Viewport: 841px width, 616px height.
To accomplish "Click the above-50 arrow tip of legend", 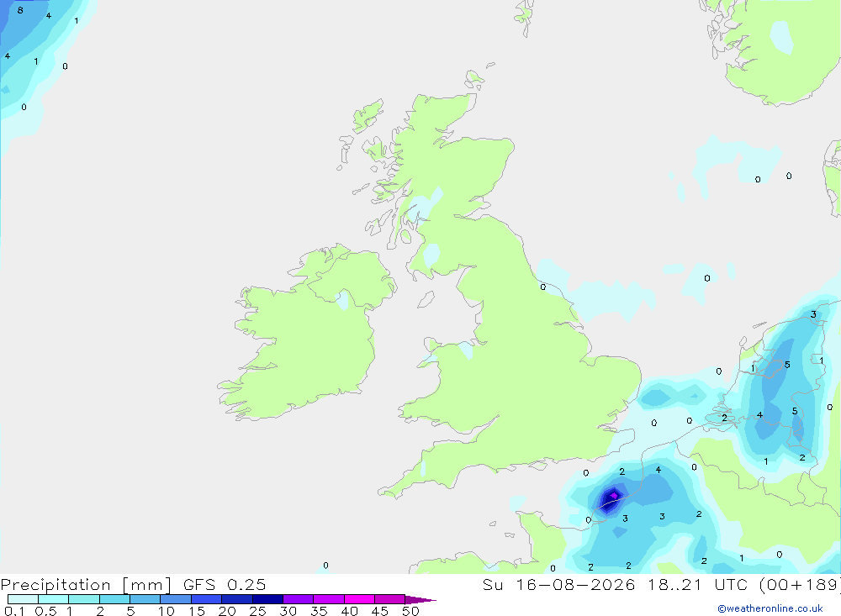I will (420, 599).
